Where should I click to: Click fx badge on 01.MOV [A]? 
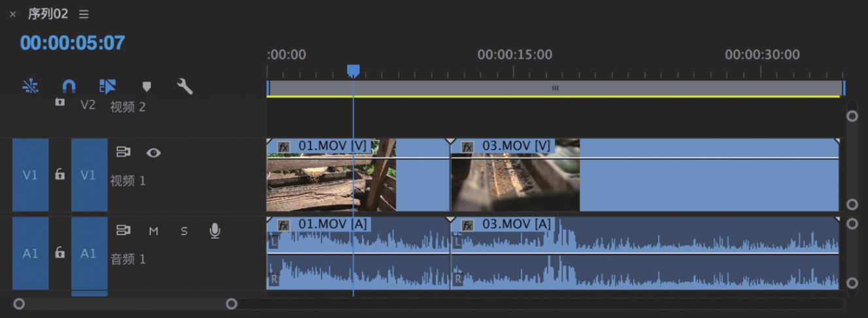click(284, 225)
